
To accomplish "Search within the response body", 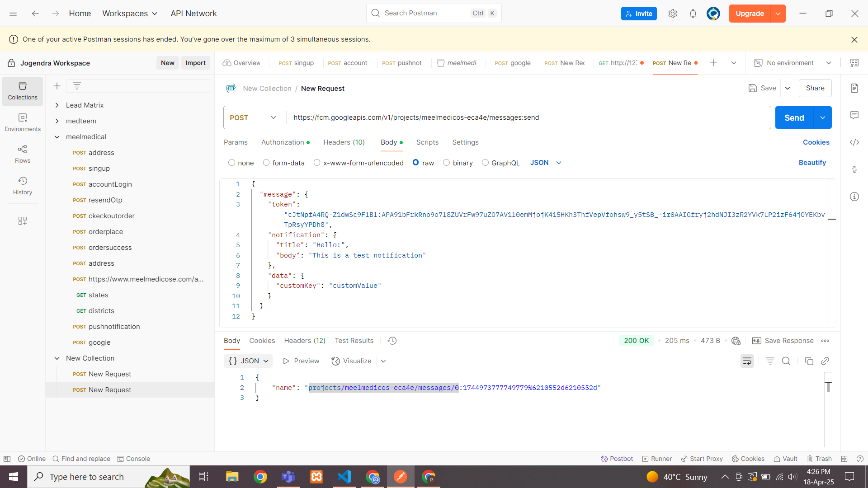I will click(x=786, y=361).
